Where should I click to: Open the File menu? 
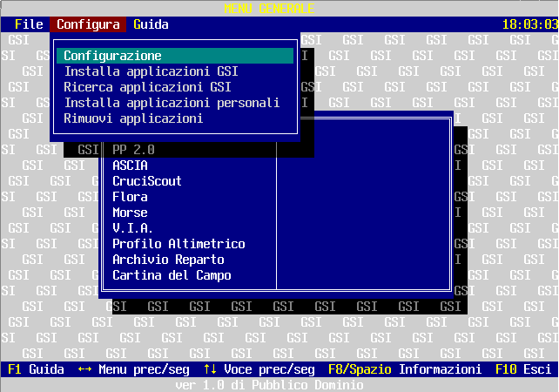click(29, 24)
